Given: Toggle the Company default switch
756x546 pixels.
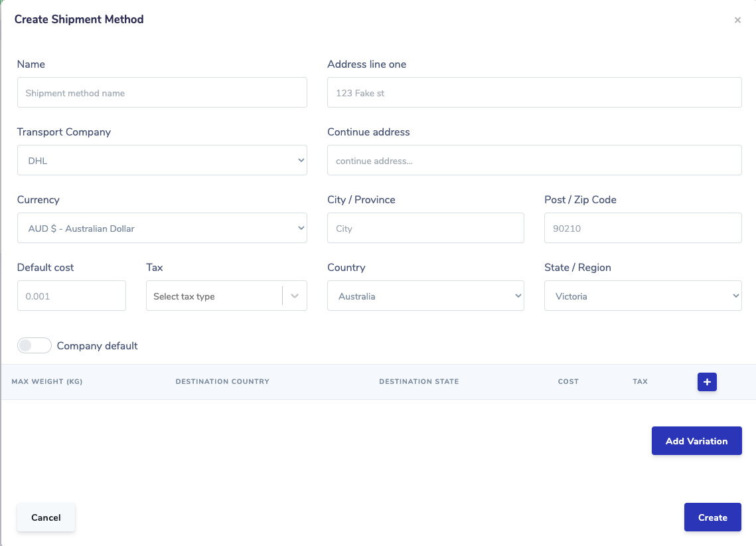Looking at the screenshot, I should click(35, 345).
